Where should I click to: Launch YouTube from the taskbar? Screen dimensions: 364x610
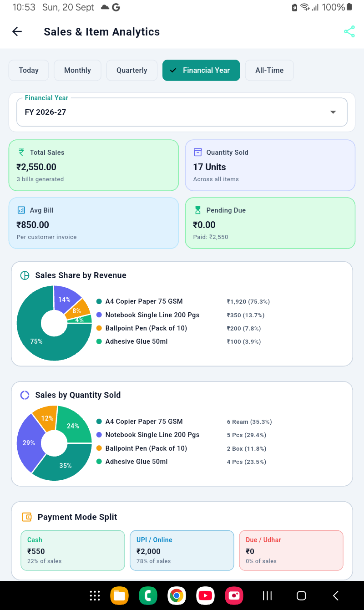pyautogui.click(x=206, y=595)
